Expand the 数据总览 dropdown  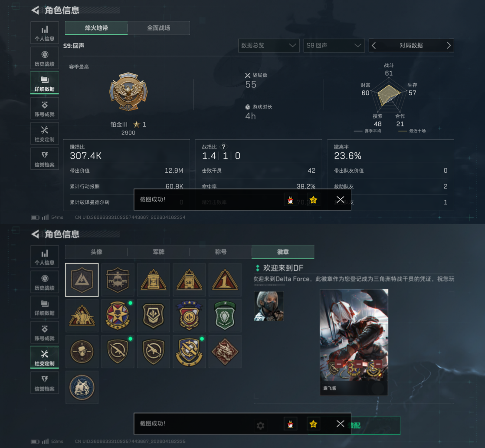point(269,46)
